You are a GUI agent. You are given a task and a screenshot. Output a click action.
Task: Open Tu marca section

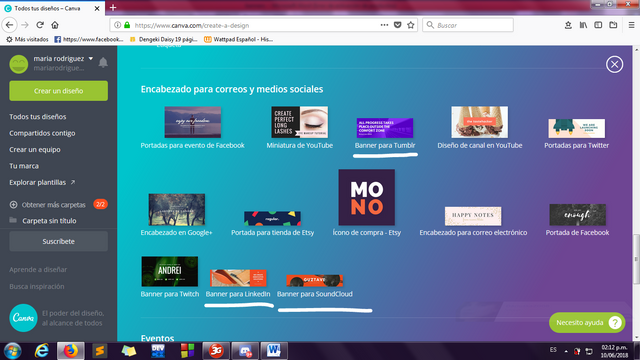[x=24, y=166]
